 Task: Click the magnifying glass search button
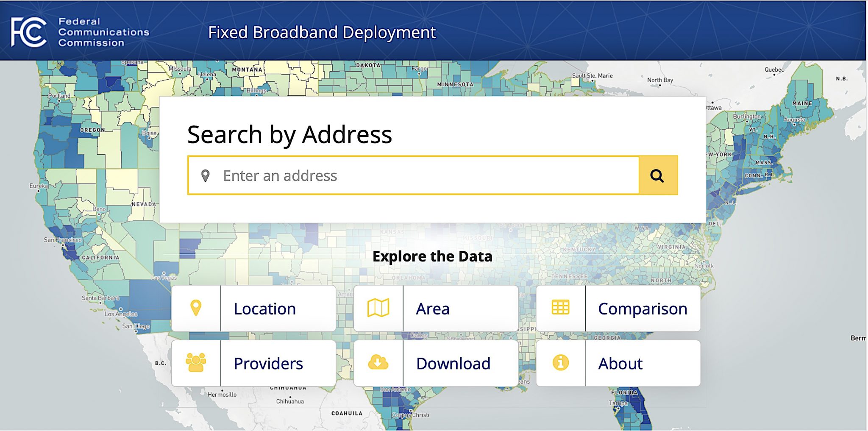point(658,175)
